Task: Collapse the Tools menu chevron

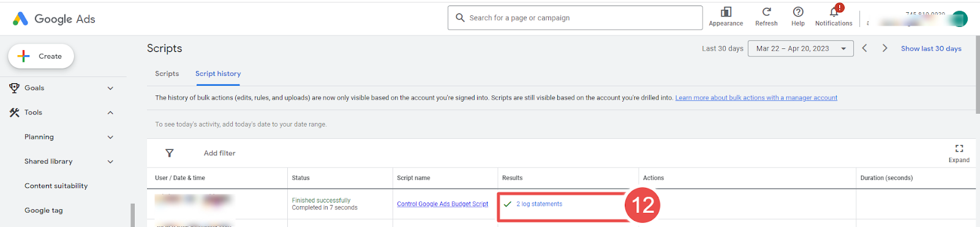Action: [110, 113]
